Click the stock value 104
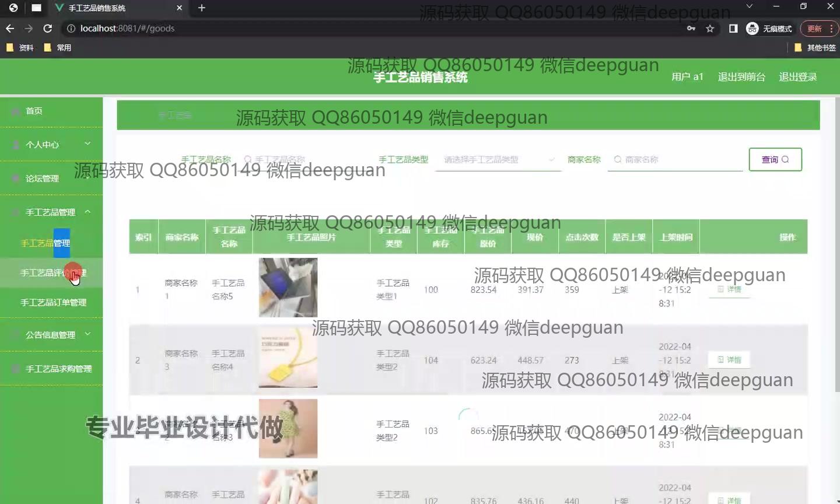This screenshot has width=840, height=504. pos(431,360)
